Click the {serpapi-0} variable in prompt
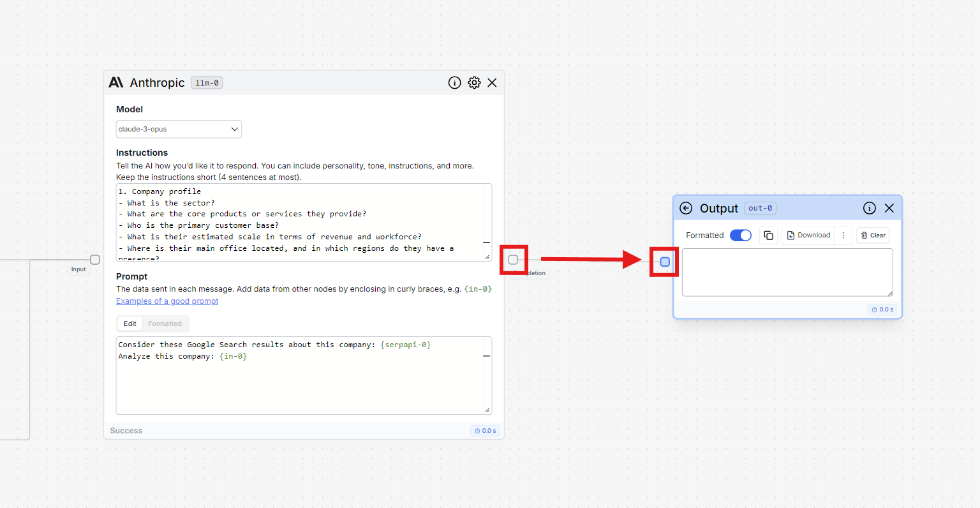The width and height of the screenshot is (980, 508). click(405, 345)
